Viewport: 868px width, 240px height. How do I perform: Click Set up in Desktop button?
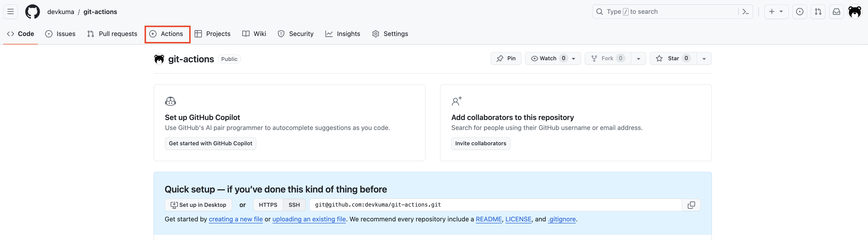coord(198,205)
